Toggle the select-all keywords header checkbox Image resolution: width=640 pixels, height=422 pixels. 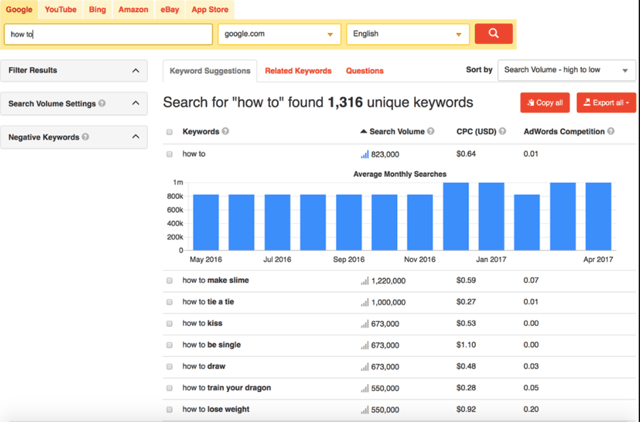169,132
